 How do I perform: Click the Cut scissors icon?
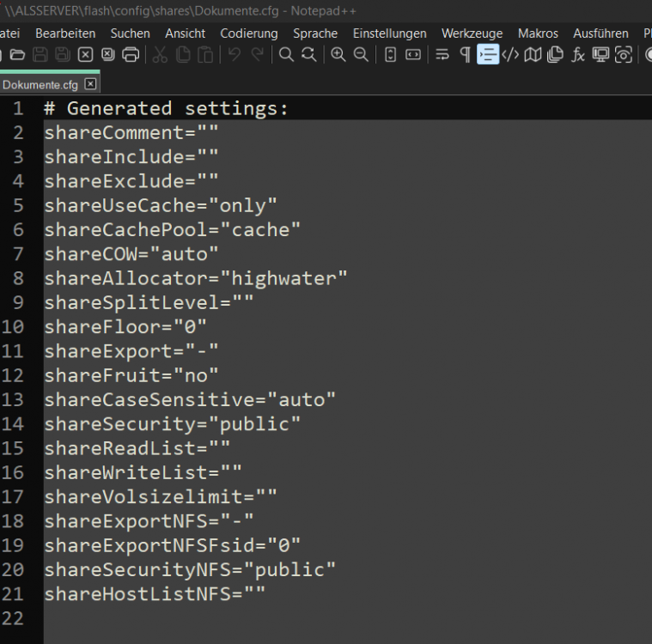click(160, 54)
